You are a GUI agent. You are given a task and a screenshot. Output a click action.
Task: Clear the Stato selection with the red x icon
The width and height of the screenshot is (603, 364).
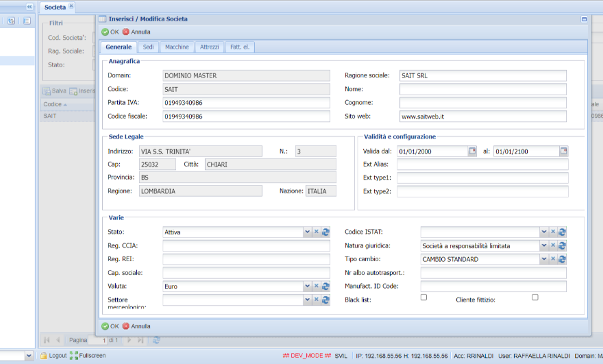(x=316, y=232)
